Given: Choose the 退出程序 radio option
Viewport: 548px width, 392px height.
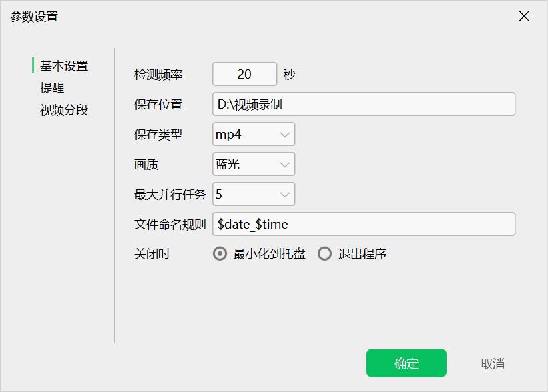Looking at the screenshot, I should (325, 254).
